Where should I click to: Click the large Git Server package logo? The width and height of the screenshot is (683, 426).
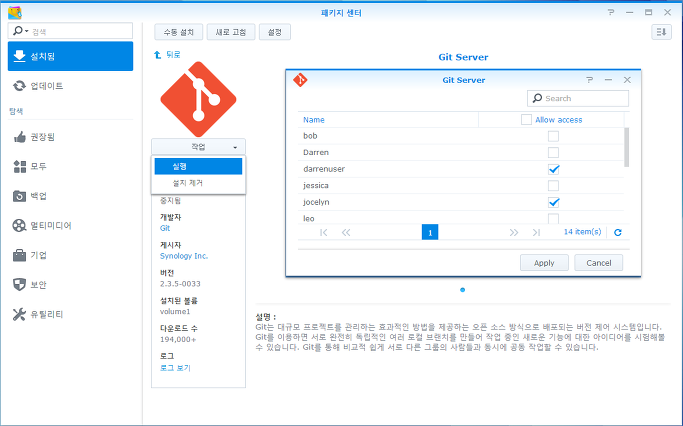tap(198, 99)
